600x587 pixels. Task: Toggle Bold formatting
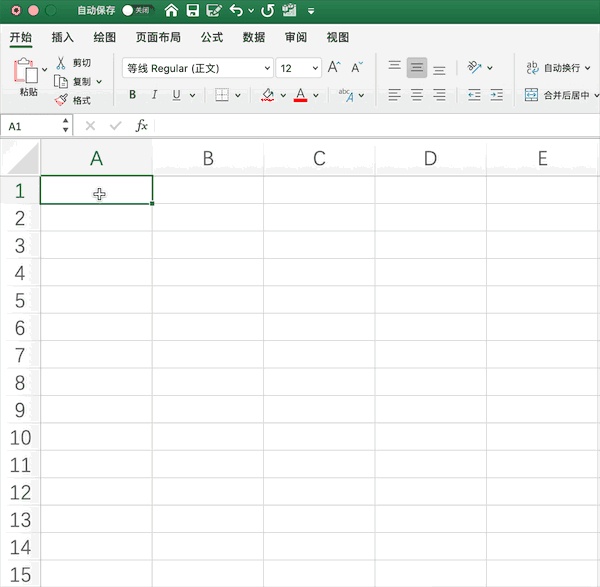click(132, 95)
